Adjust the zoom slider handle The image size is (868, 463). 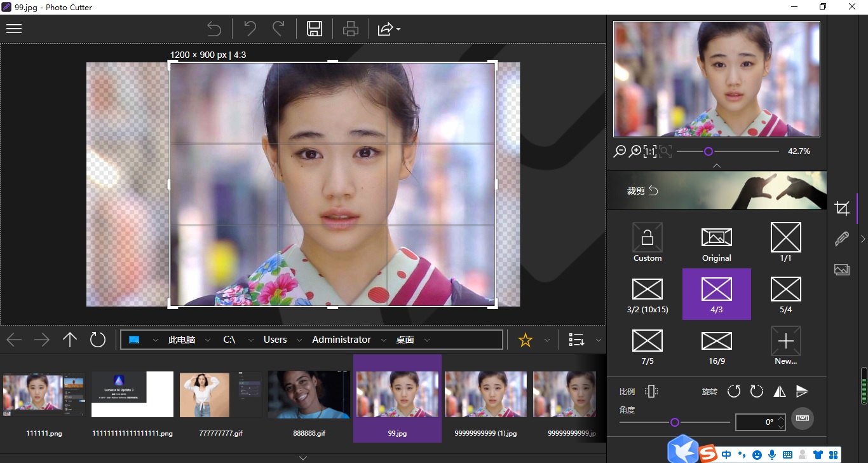[x=709, y=151]
